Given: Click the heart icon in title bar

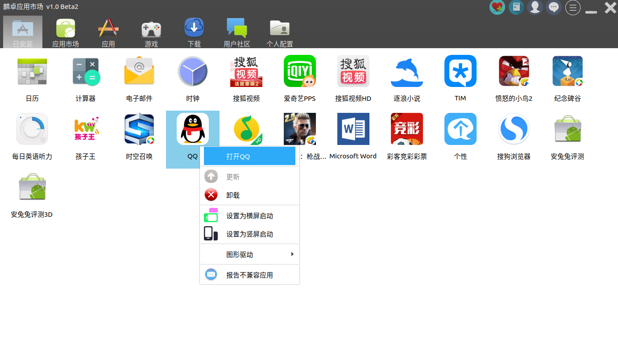Looking at the screenshot, I should tap(497, 7).
